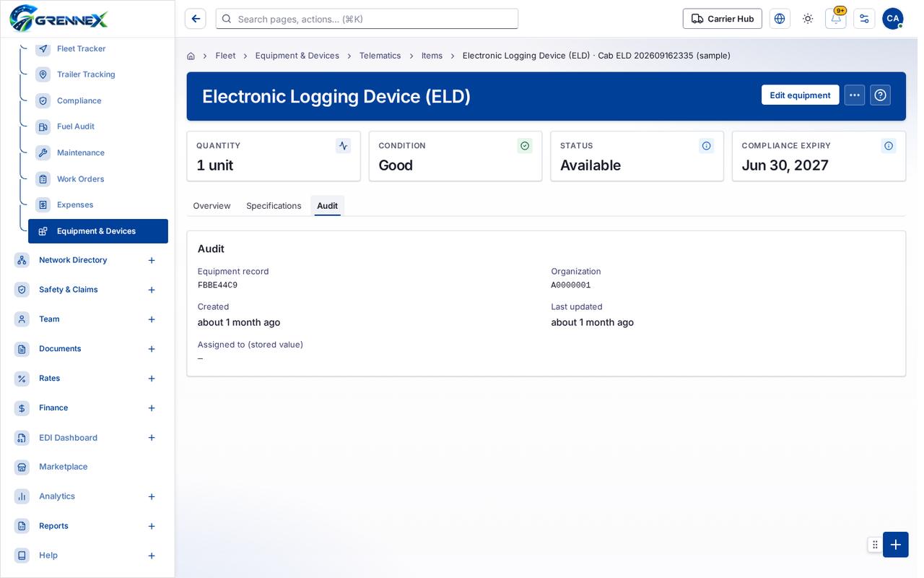Switch to the Overview tab
The width and height of the screenshot is (924, 578).
[x=212, y=206]
